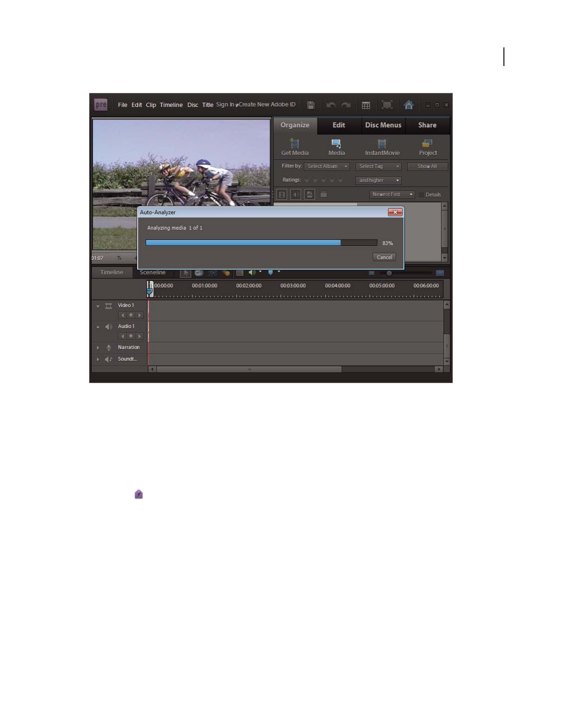Click the Video 1 filmstrip track icon
569x728 pixels.
108,306
